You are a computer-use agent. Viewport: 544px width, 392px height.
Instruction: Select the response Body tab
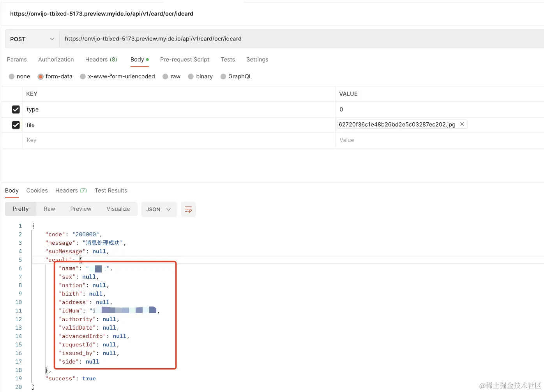tap(12, 191)
